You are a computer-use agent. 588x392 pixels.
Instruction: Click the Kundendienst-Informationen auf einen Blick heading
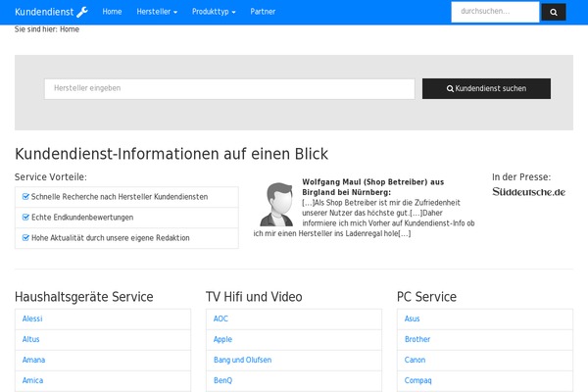[x=171, y=154]
